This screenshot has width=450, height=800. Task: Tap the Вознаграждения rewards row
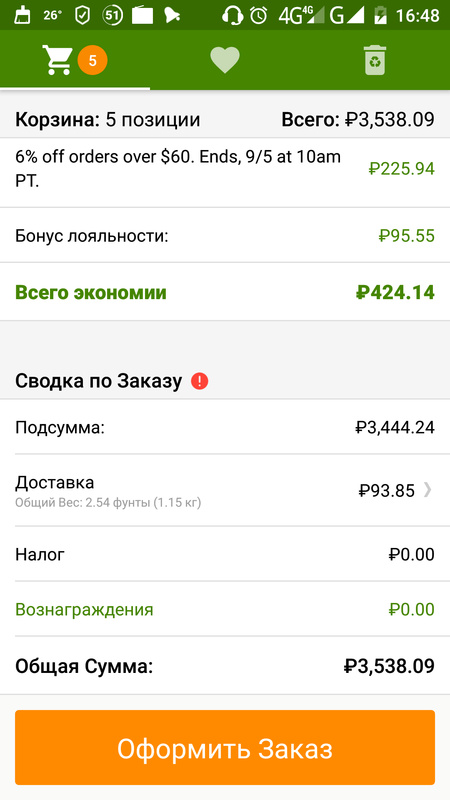(225, 609)
